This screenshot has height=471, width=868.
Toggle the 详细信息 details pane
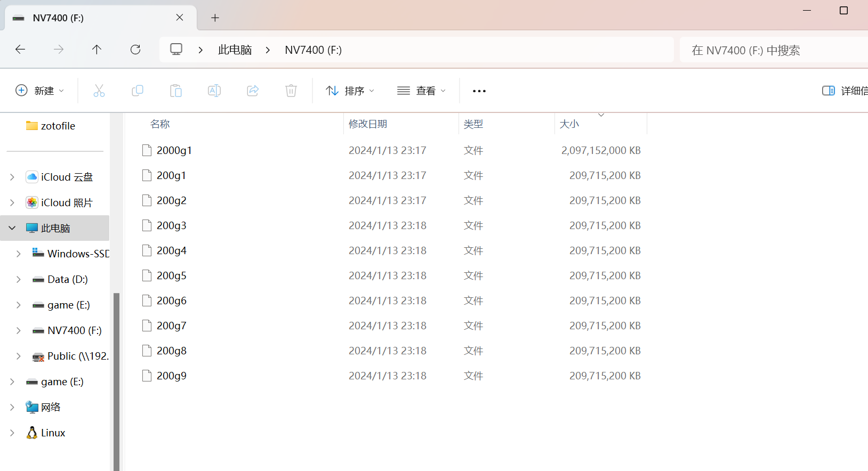pos(845,91)
